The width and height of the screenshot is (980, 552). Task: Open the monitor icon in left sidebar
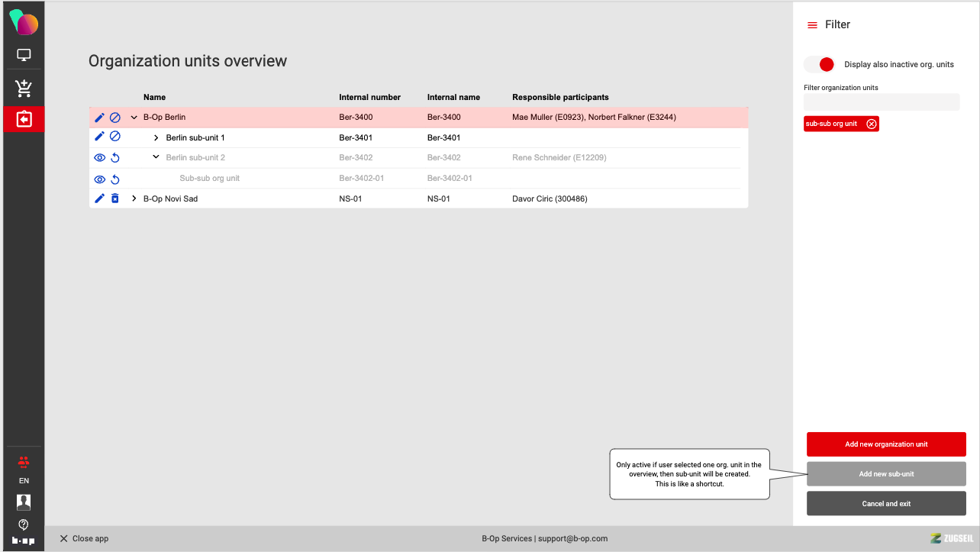click(24, 56)
